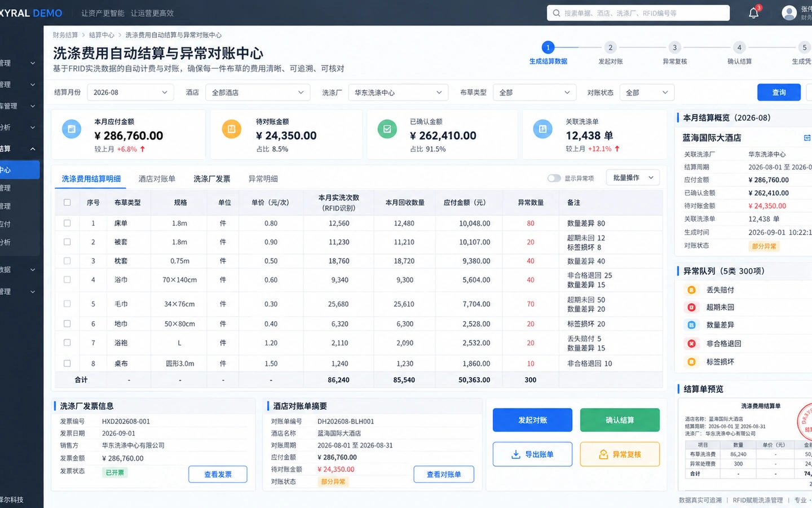
Task: Switch to 异常明细 tab
Action: tap(263, 179)
